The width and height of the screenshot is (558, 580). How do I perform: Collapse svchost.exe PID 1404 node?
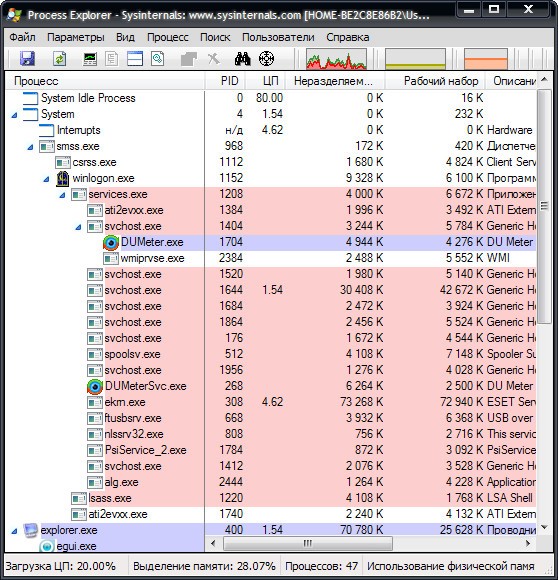78,227
